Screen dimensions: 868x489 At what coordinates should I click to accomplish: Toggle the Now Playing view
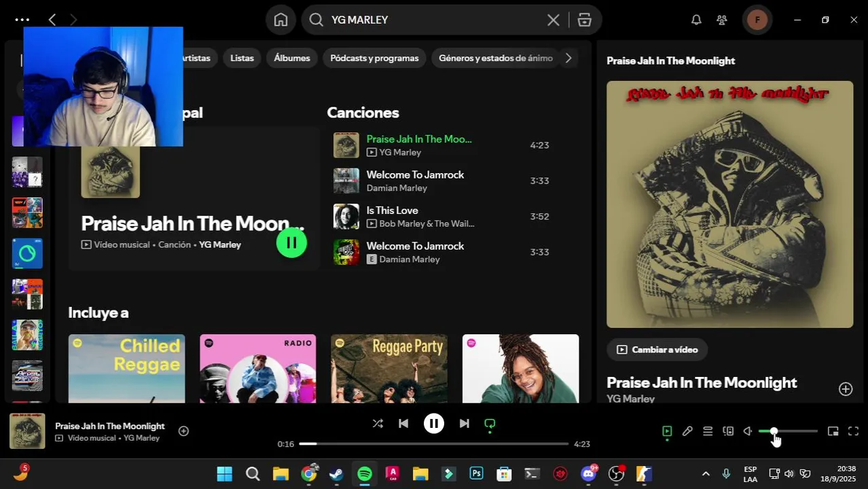click(667, 431)
